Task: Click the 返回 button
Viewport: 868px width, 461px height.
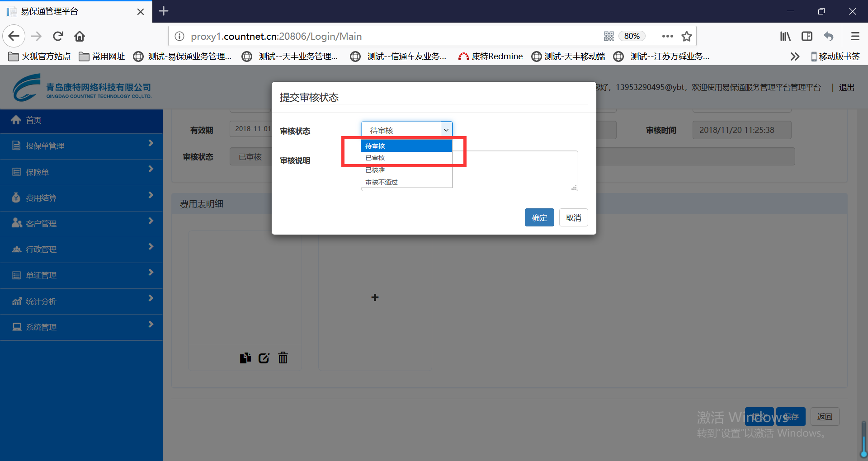Action: [x=825, y=417]
